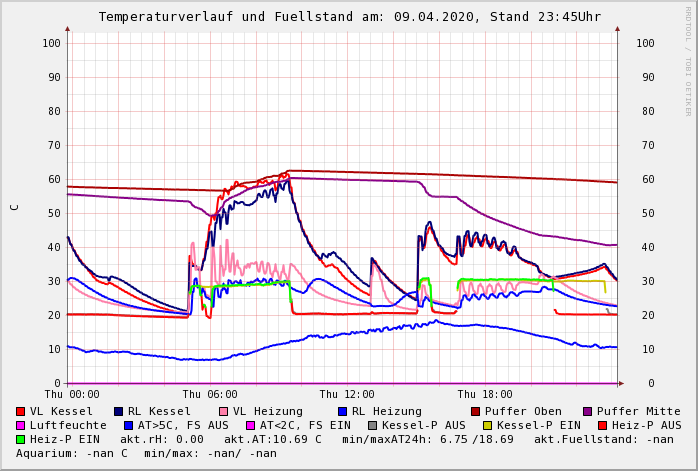Click the red VL Kessel legend swatch
The image size is (698, 471).
21,412
